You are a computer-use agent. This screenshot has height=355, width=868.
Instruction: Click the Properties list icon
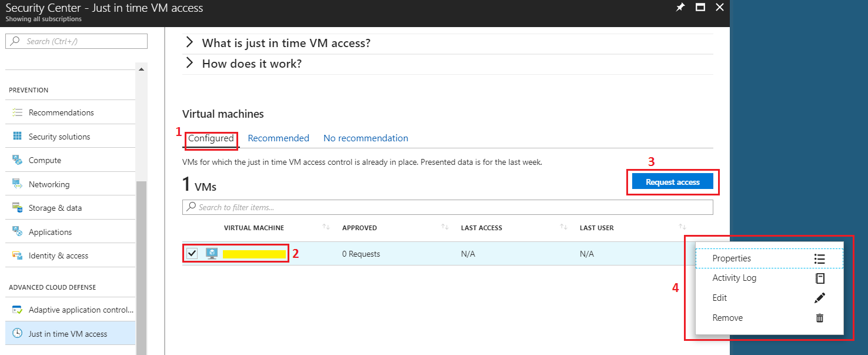(819, 258)
